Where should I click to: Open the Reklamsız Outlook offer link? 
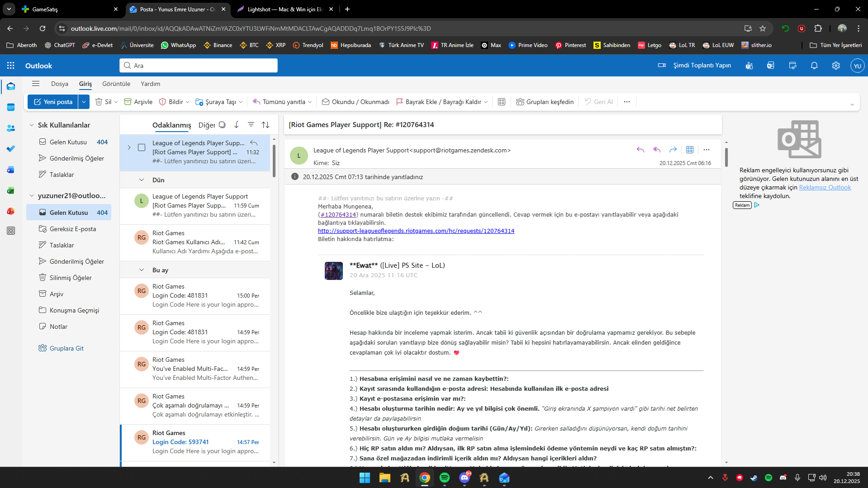pos(825,187)
